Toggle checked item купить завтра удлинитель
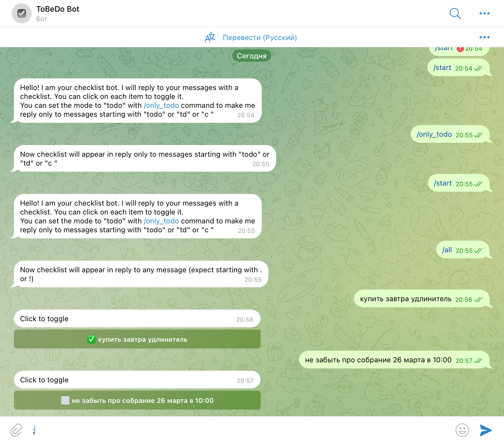The width and height of the screenshot is (504, 444). click(137, 339)
